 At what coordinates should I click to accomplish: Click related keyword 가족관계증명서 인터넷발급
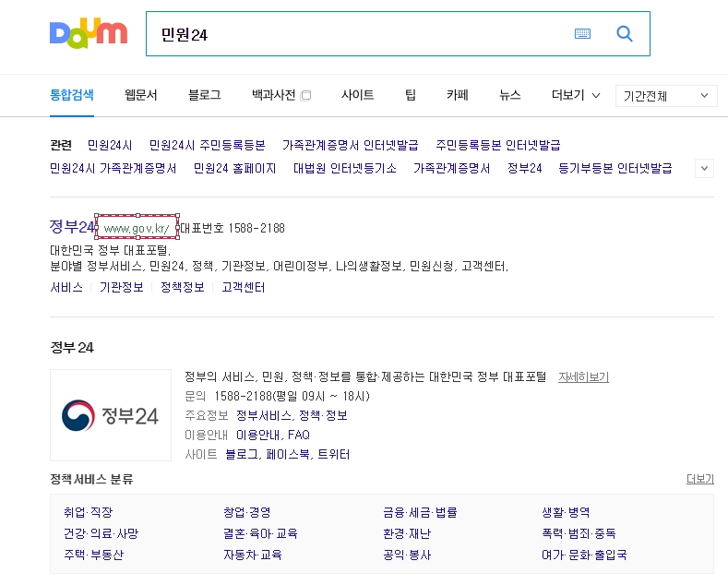click(350, 145)
